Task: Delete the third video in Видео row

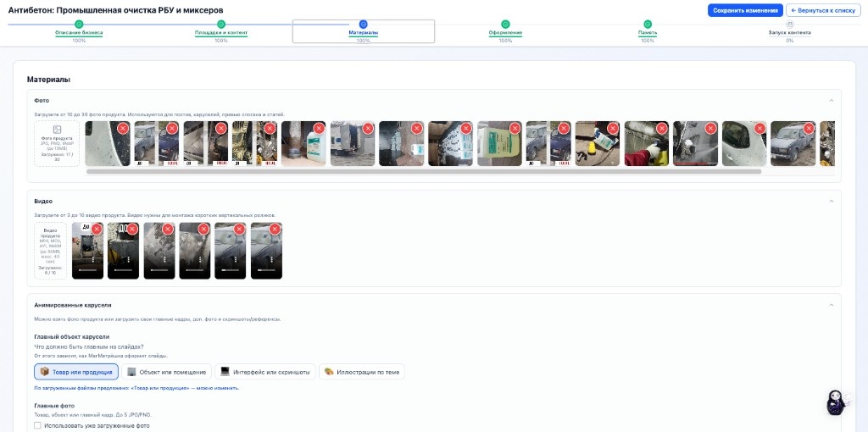Action: tap(168, 229)
